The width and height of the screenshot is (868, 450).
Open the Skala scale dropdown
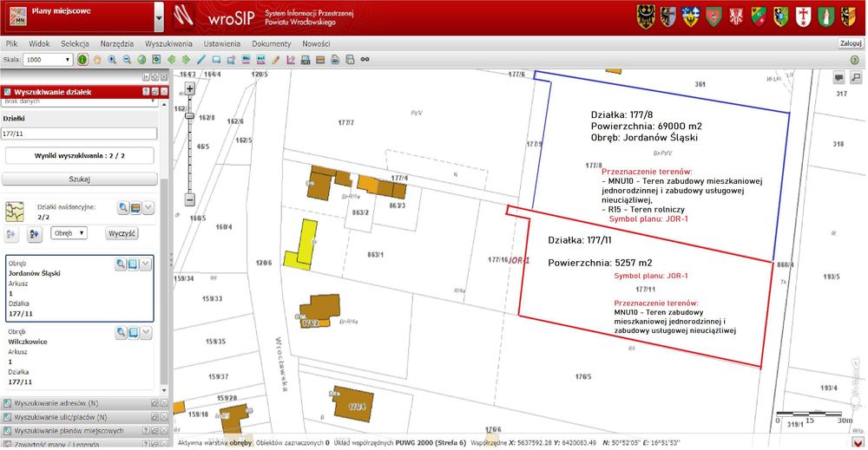pyautogui.click(x=48, y=60)
